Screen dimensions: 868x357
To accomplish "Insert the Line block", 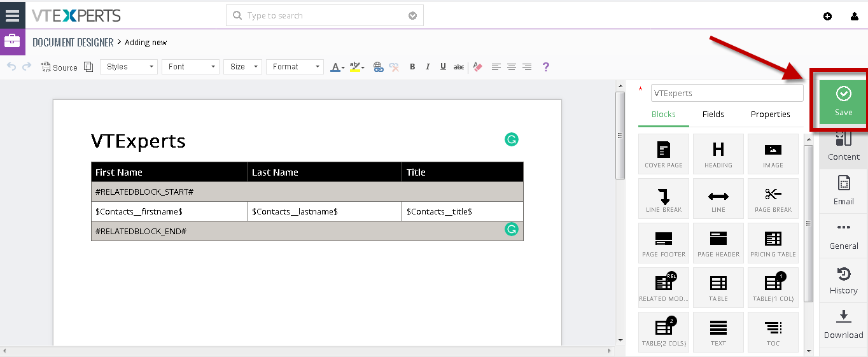I will (718, 199).
